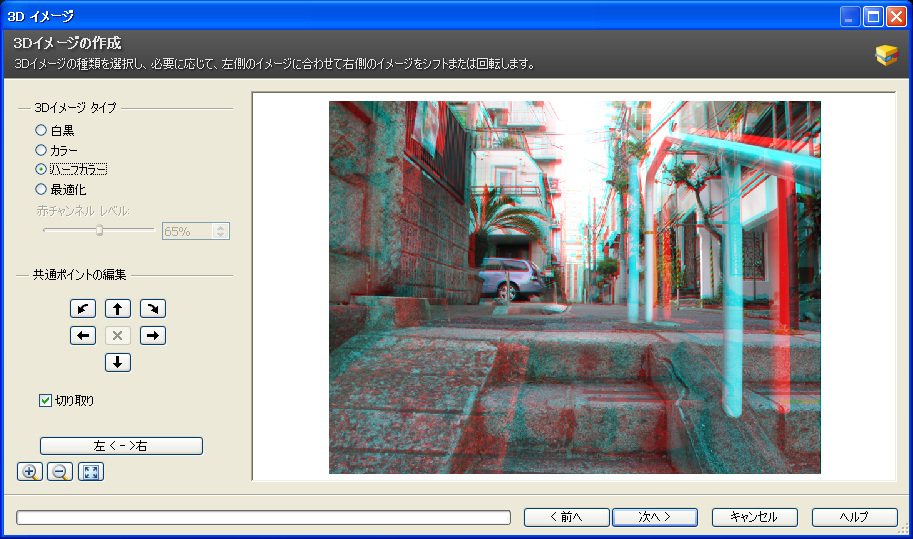
Task: Shift right image left with left arrow
Action: click(x=83, y=336)
